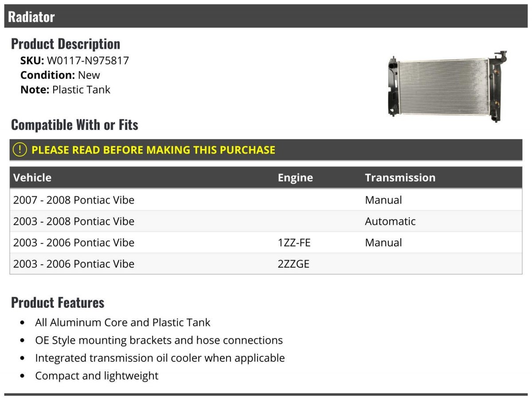The width and height of the screenshot is (532, 400).
Task: Click the Vehicle column header
Action: 32,178
